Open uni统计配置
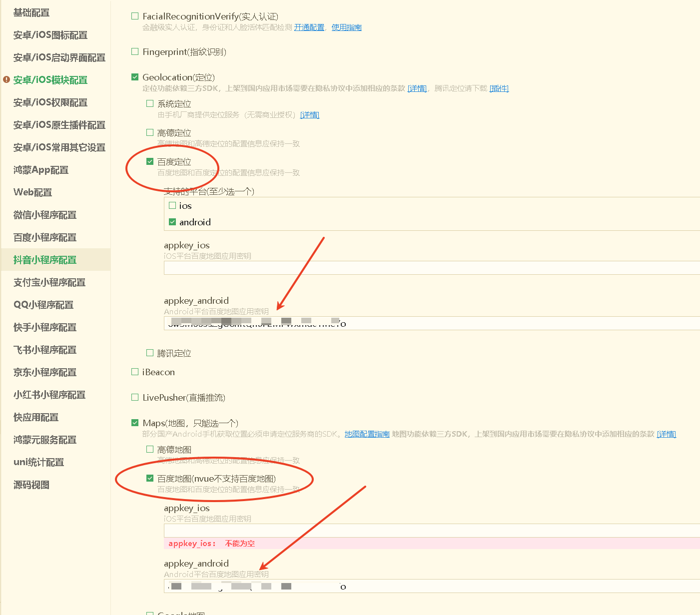 (39, 462)
